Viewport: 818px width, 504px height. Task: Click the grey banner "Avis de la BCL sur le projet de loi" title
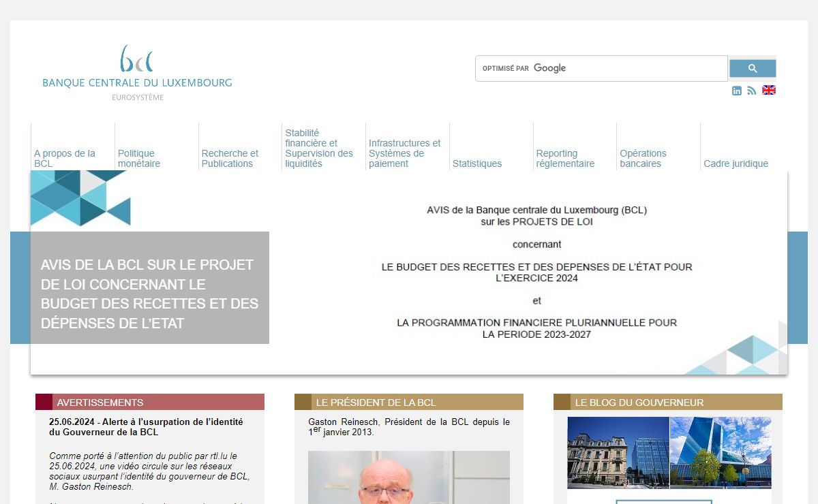pyautogui.click(x=150, y=294)
